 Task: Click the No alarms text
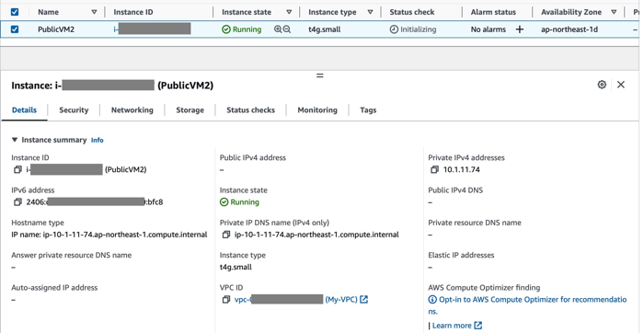point(489,29)
